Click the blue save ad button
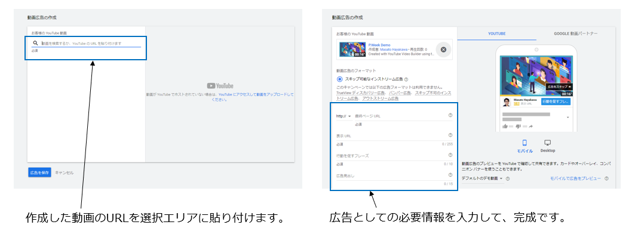644x240 pixels. (x=39, y=173)
